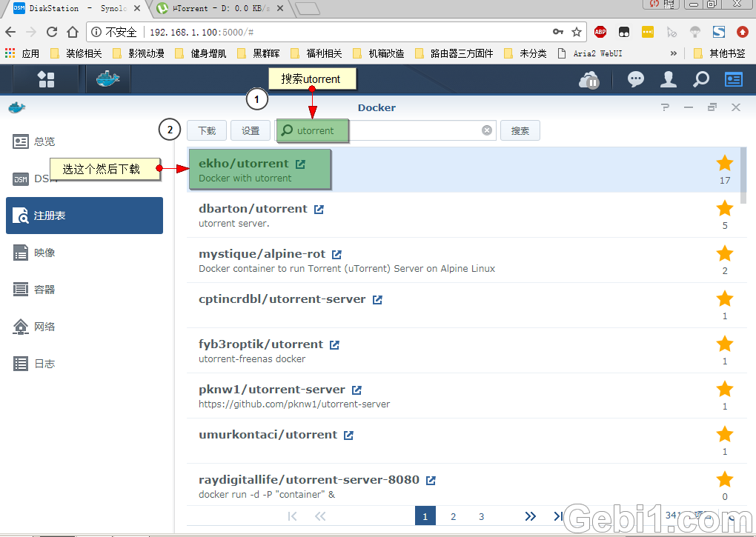
Task: Select 总览 (Overview) in Docker sidebar
Action: point(84,141)
